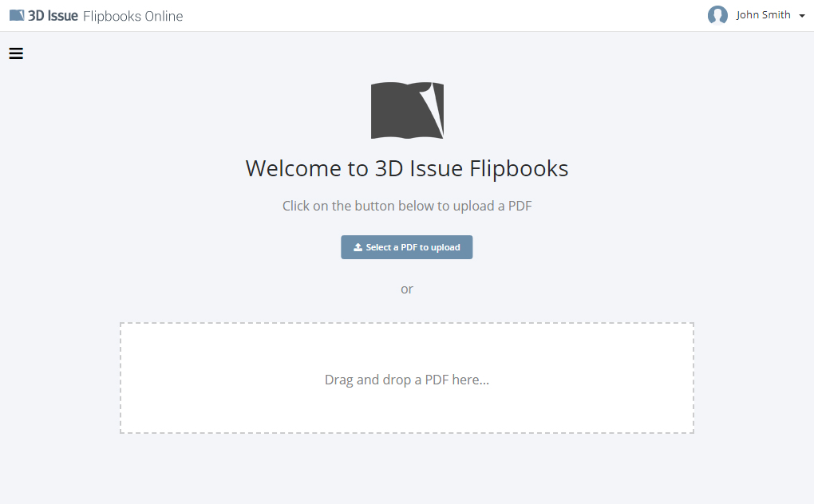Click the upload instruction text below the heading

407,206
